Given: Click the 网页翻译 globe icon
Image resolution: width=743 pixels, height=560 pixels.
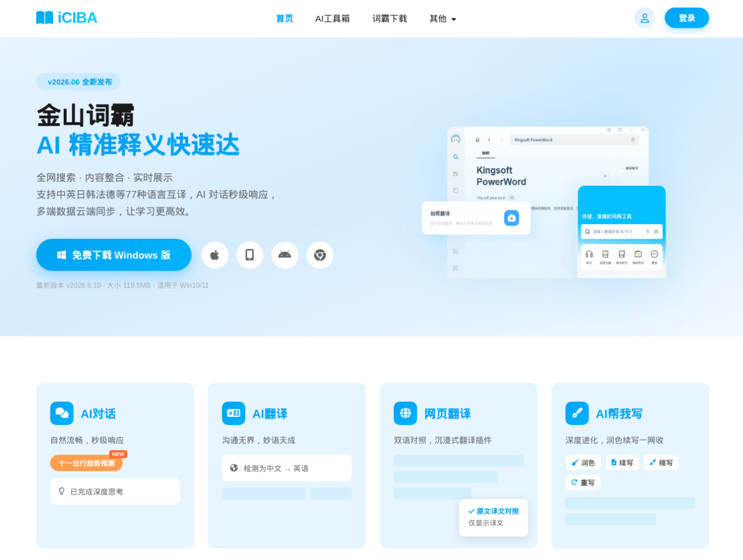Looking at the screenshot, I should pos(406,413).
